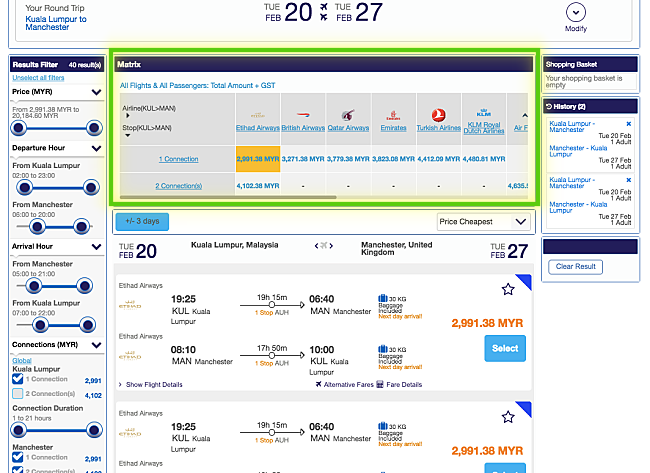Expand Airline(KUL>MAN) arrow in matrix

128,116
